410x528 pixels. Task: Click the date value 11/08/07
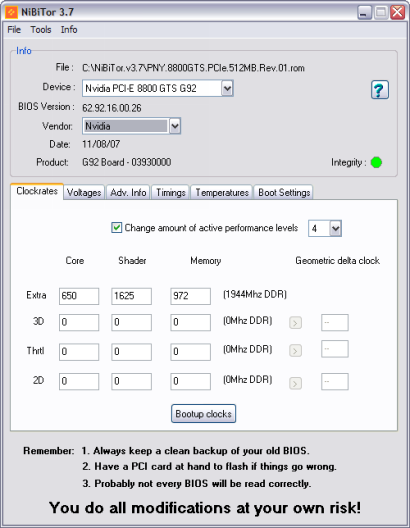[x=101, y=144]
